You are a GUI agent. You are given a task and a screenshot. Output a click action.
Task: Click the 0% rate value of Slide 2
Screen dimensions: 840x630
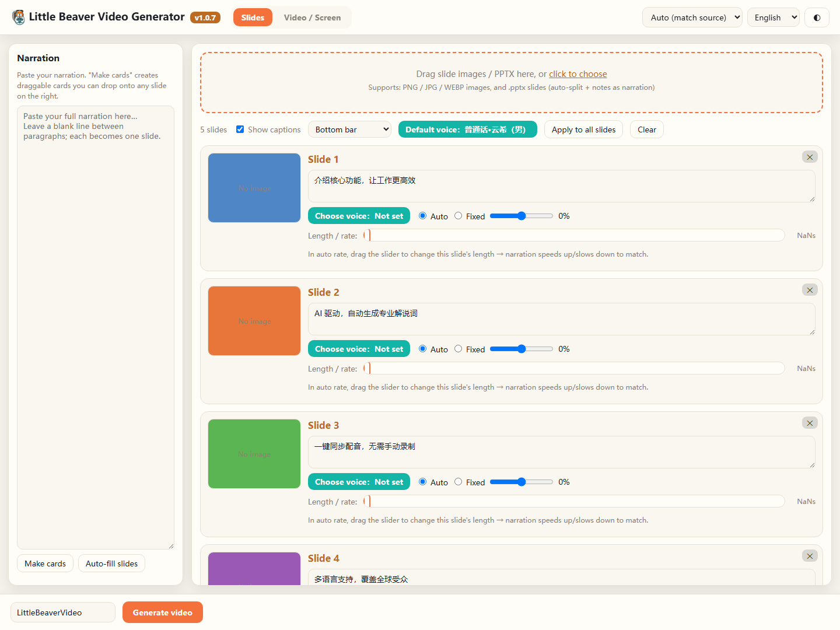tap(564, 349)
